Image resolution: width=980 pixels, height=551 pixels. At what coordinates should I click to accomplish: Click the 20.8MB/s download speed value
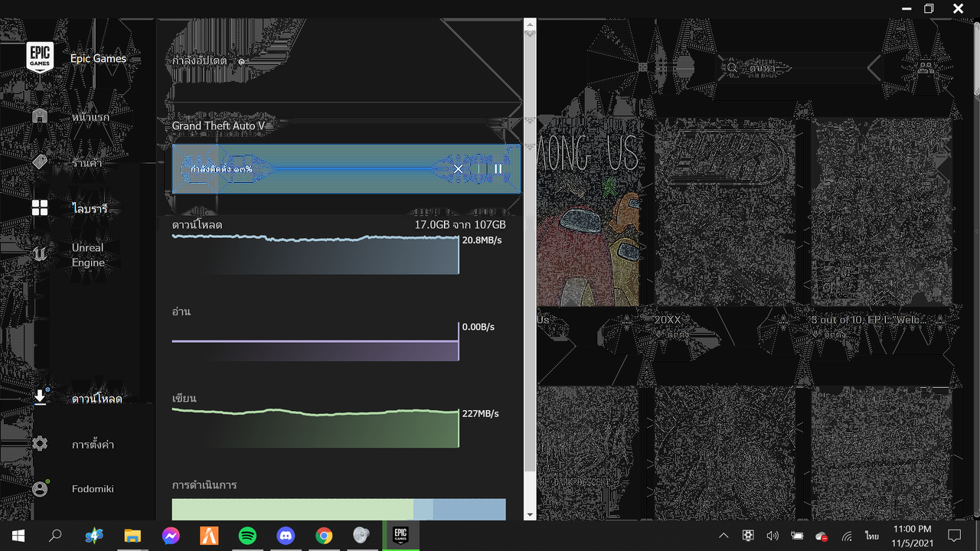click(482, 240)
